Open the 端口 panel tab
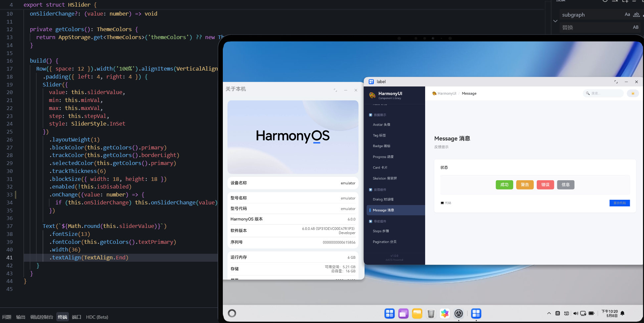This screenshot has width=644, height=323. click(x=76, y=317)
